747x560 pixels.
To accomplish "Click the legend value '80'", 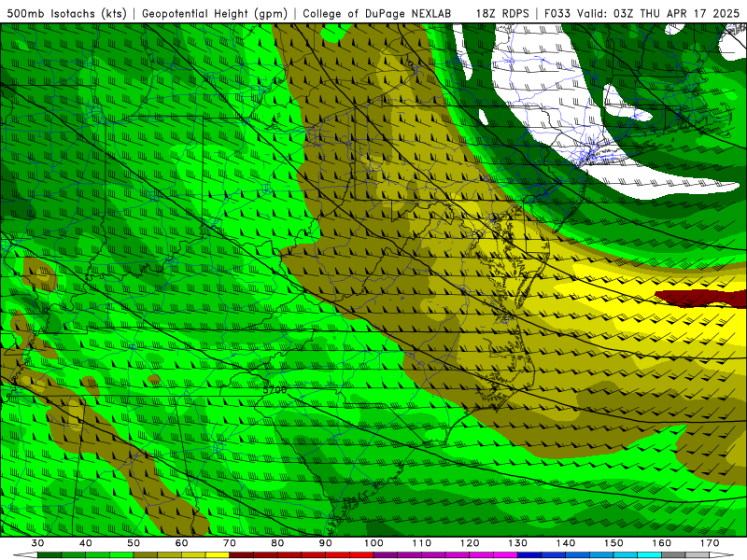I will (x=277, y=543).
